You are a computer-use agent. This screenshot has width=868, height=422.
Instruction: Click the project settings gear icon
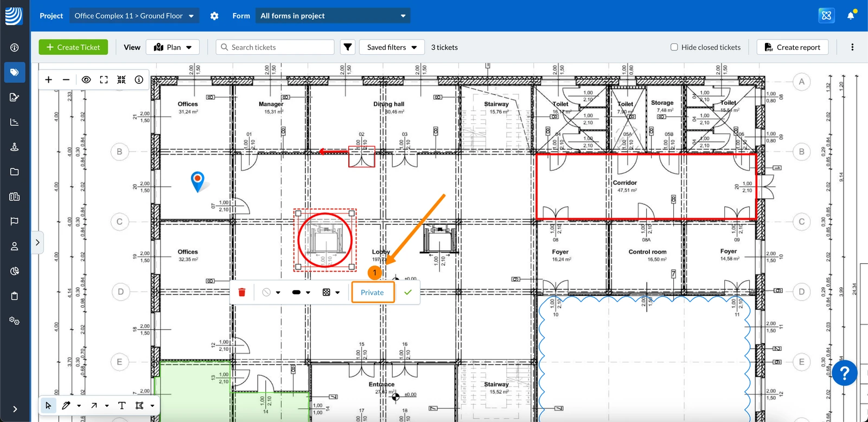point(214,16)
